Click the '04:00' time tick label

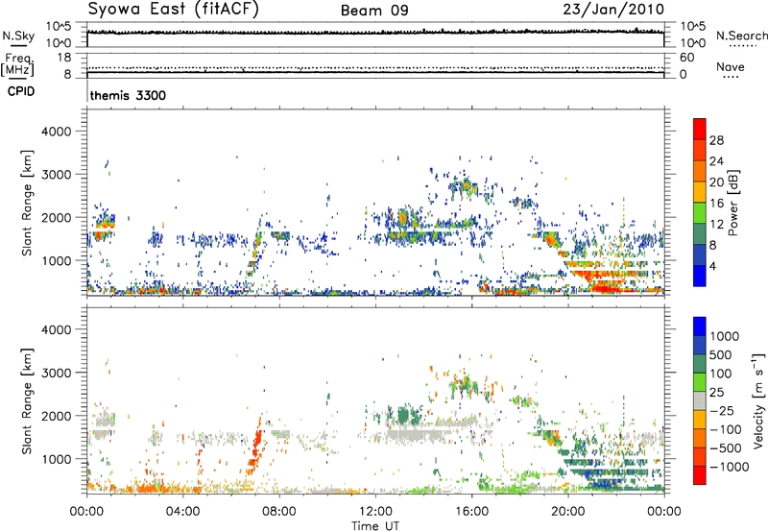182,512
